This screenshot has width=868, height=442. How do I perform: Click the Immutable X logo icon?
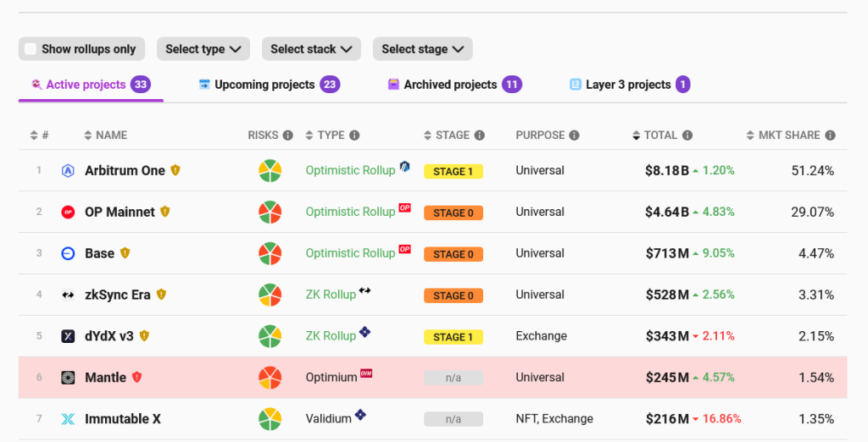click(68, 419)
